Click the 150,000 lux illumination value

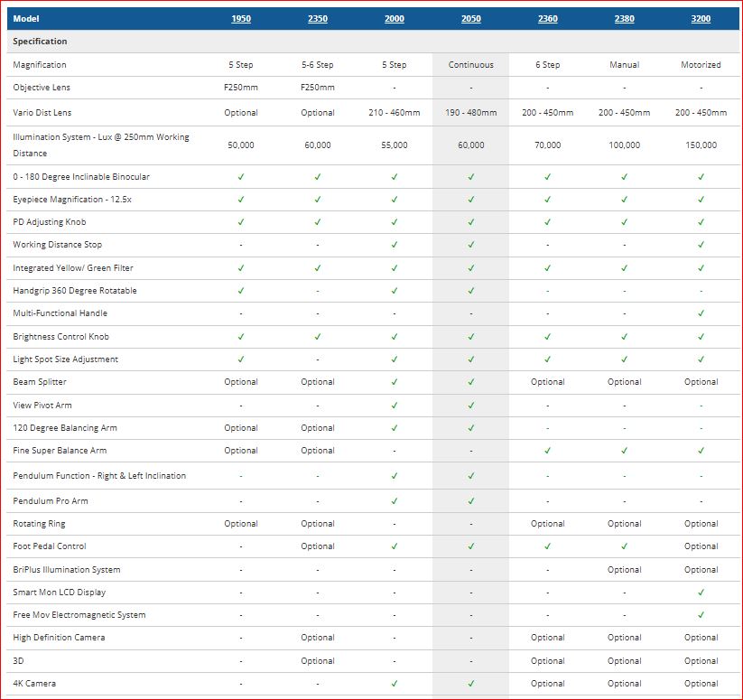[x=701, y=145]
